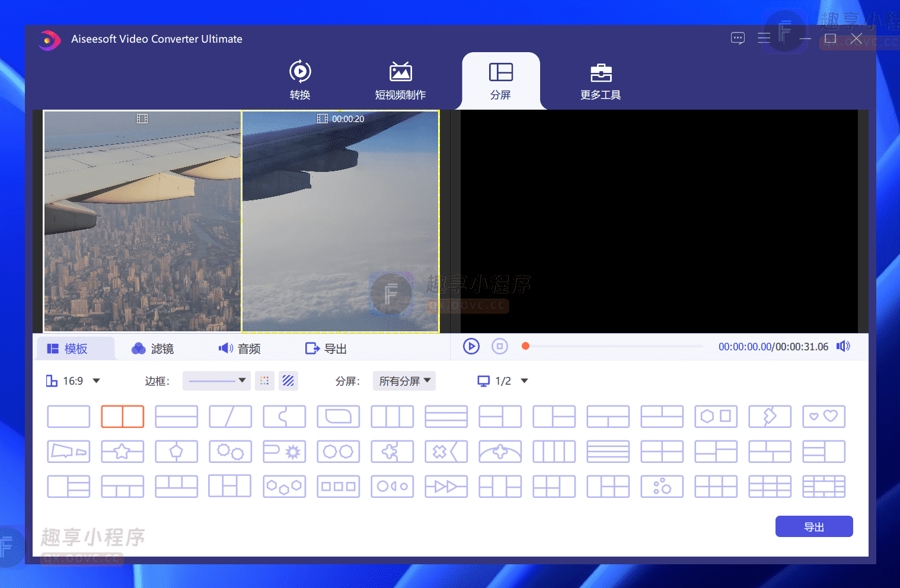Click the red playback position handle
Screen dimensions: 900x588
(x=525, y=346)
